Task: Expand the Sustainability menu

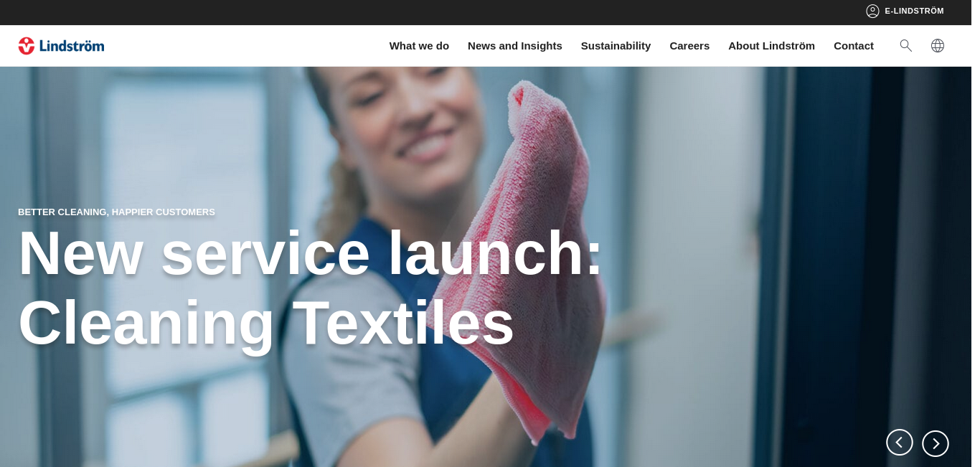Action: point(616,46)
